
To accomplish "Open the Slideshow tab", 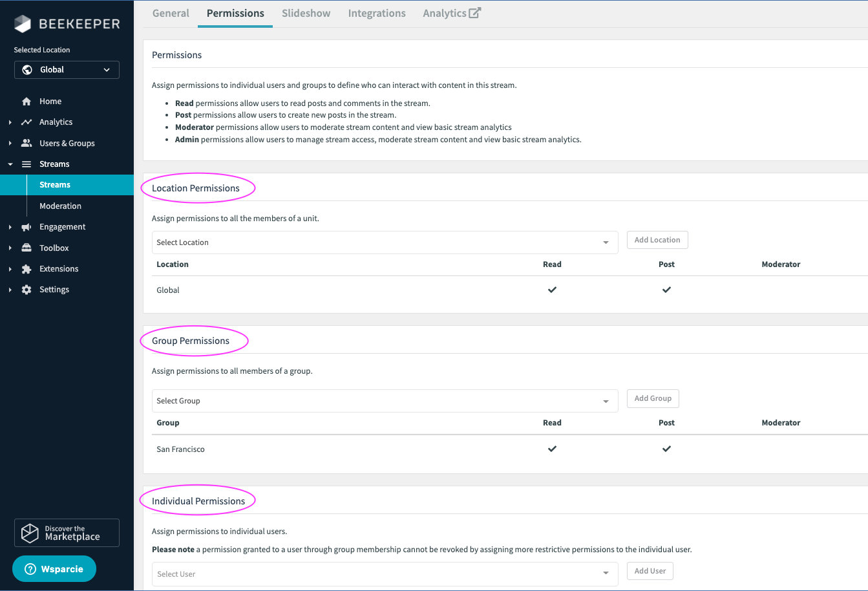I will click(306, 13).
